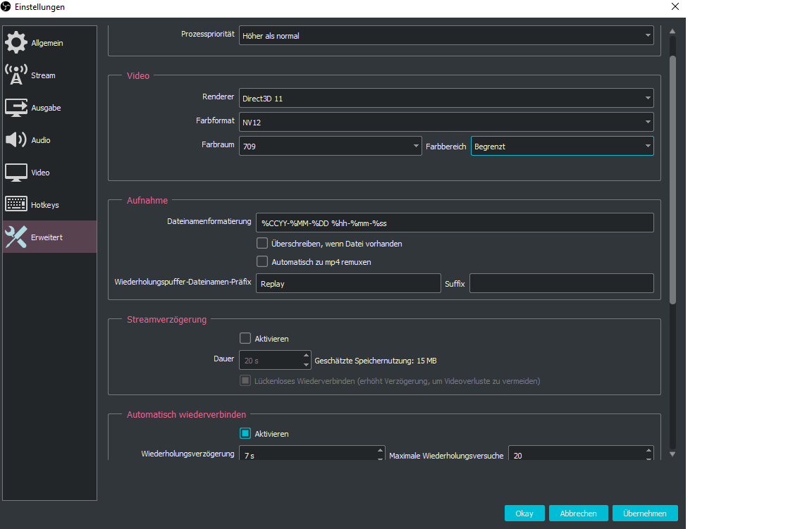The height and width of the screenshot is (529, 812).
Task: Click the Allgemein gear icon
Action: tap(16, 43)
